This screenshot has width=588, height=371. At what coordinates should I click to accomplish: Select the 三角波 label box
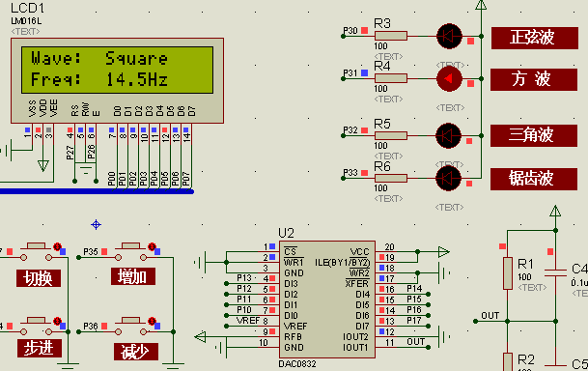534,135
